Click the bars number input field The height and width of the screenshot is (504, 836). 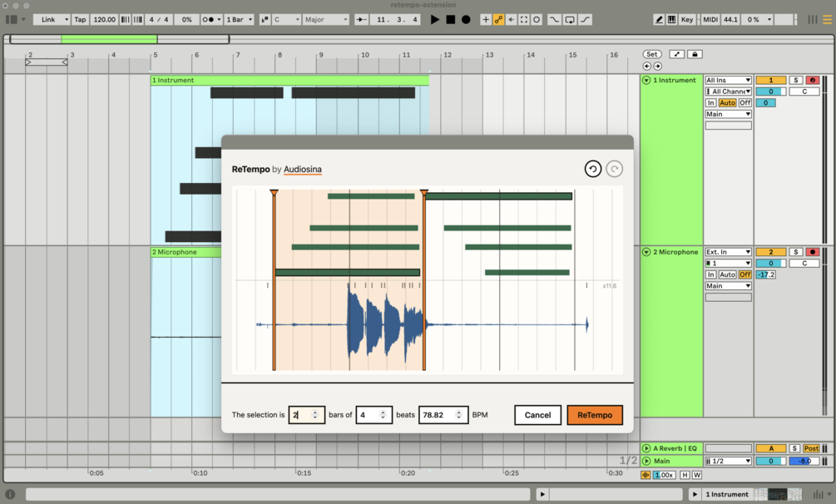pyautogui.click(x=307, y=415)
